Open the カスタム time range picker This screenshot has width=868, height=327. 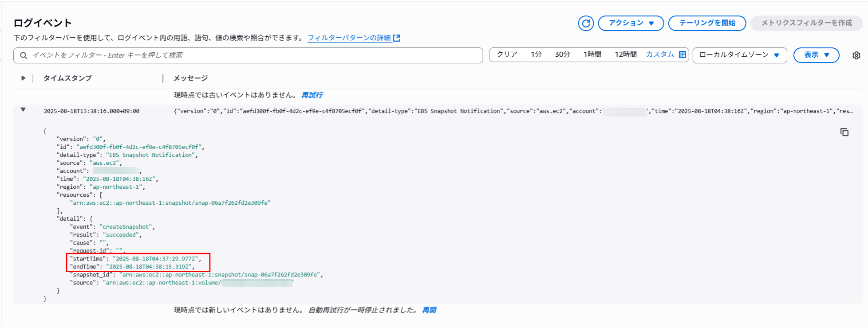tap(660, 54)
